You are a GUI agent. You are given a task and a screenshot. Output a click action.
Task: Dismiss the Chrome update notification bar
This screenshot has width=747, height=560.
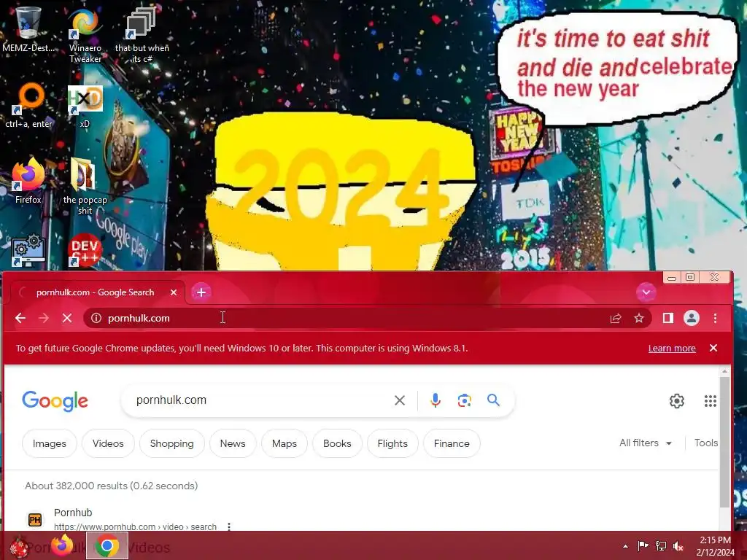coord(713,348)
